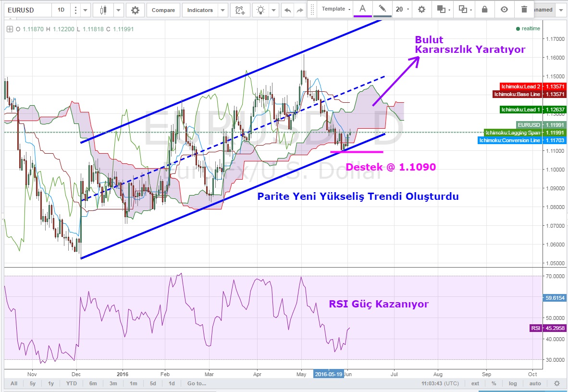Open drawing settings gear in floating toolbar

click(x=421, y=9)
